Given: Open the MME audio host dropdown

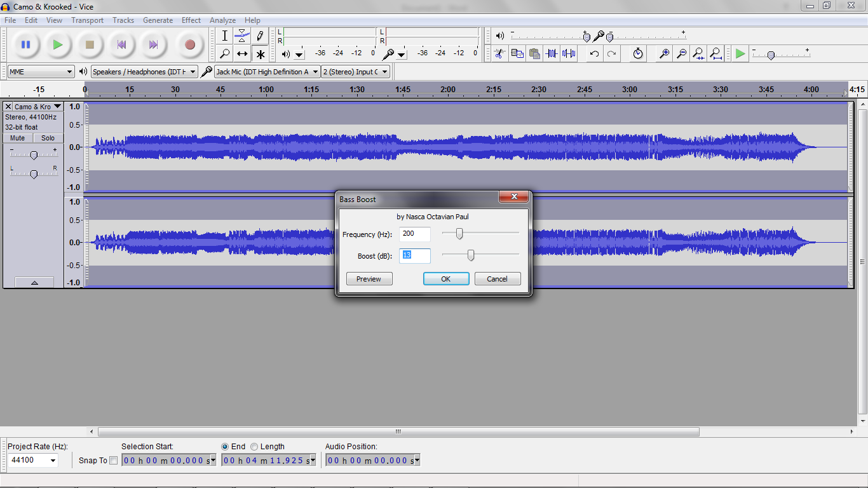Looking at the screenshot, I should tap(41, 72).
